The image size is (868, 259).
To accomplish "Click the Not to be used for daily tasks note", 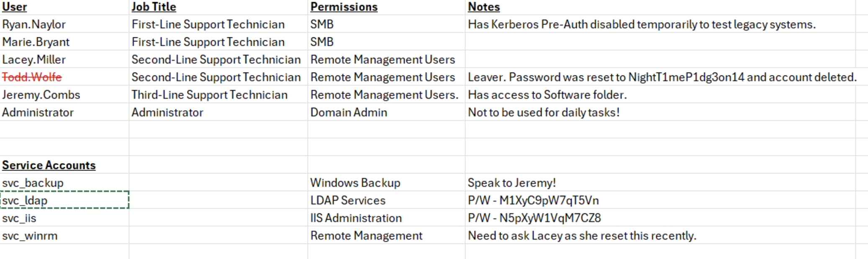I will [x=543, y=113].
